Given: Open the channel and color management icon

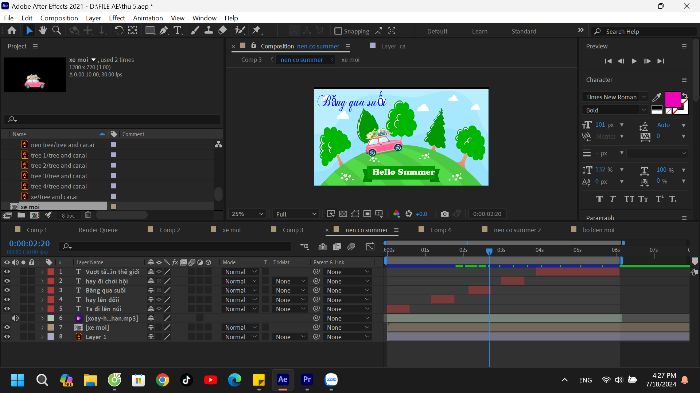Looking at the screenshot, I should (396, 214).
